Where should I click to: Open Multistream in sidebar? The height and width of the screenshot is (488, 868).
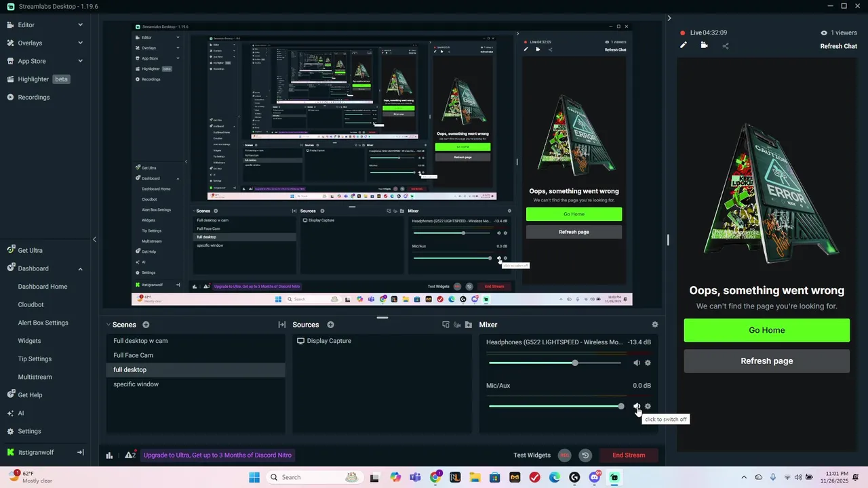[x=35, y=377]
